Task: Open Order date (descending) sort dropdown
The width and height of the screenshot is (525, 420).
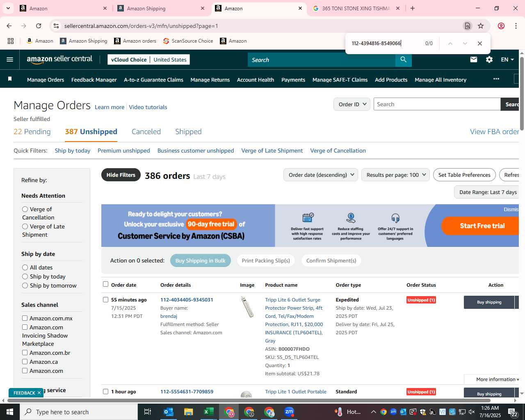Action: 321,175
